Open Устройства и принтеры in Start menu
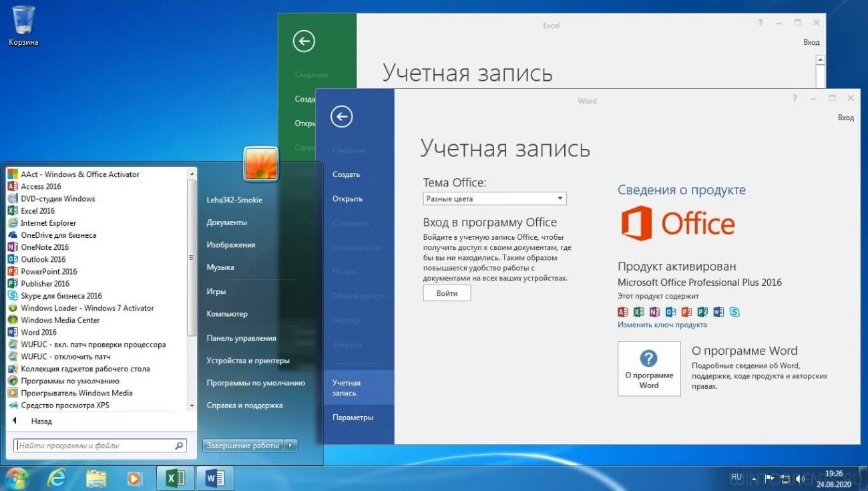The width and height of the screenshot is (868, 491). coord(248,361)
